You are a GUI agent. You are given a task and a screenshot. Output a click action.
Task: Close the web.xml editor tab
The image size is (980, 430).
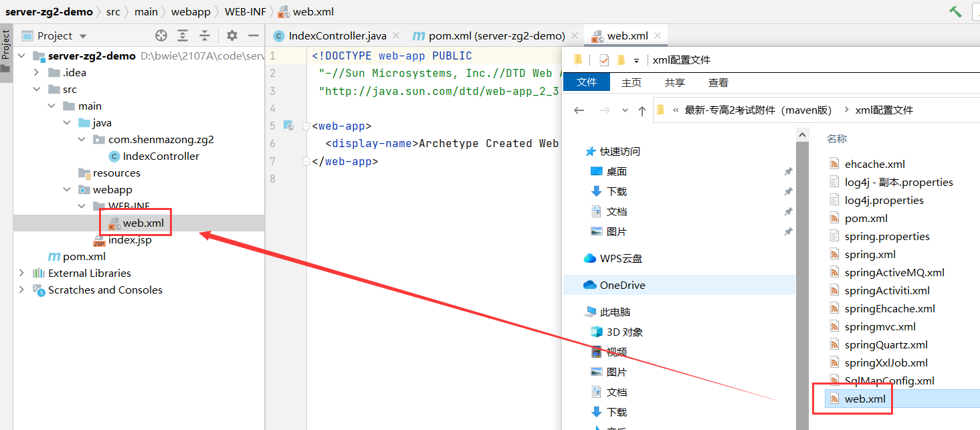coord(658,36)
